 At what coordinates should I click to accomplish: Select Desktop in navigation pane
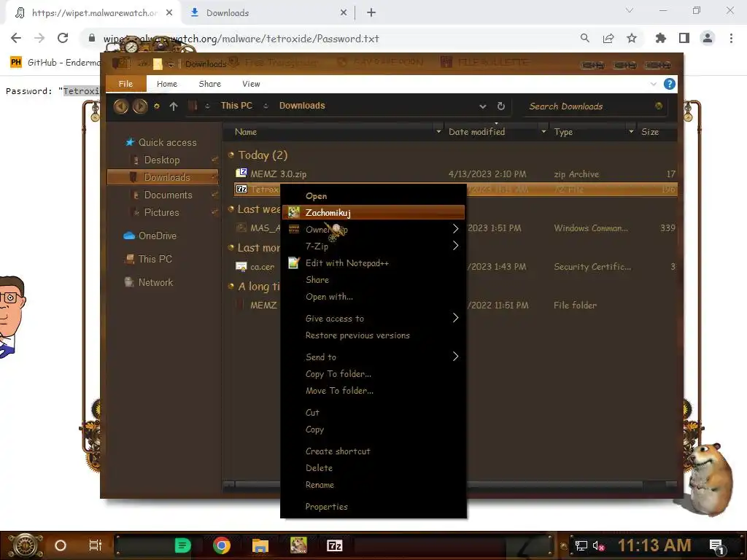162,160
